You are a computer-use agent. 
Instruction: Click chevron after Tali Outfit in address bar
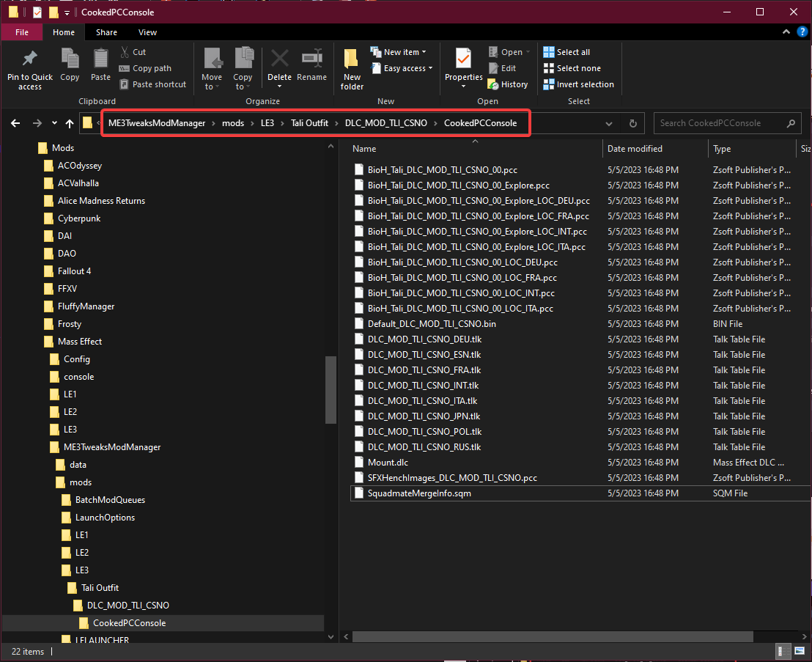coord(336,123)
